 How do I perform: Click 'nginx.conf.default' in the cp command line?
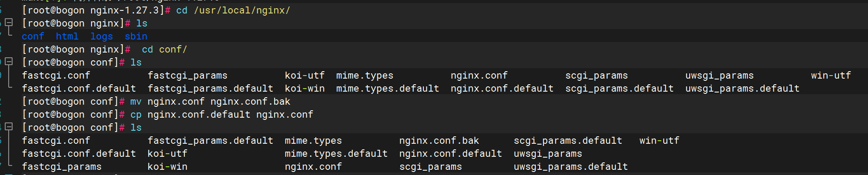(199, 115)
